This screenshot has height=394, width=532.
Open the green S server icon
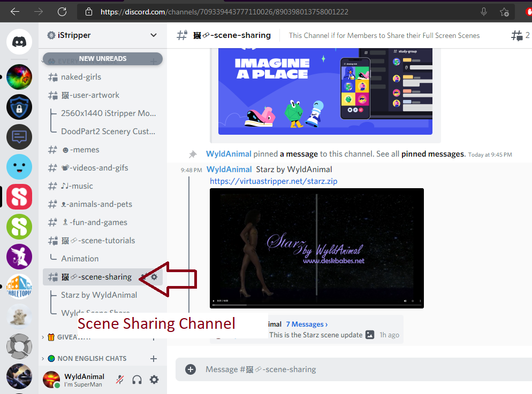(x=19, y=227)
